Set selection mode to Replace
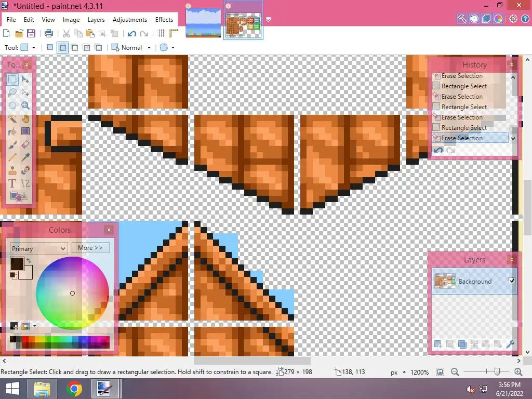The height and width of the screenshot is (399, 532). pyautogui.click(x=50, y=47)
